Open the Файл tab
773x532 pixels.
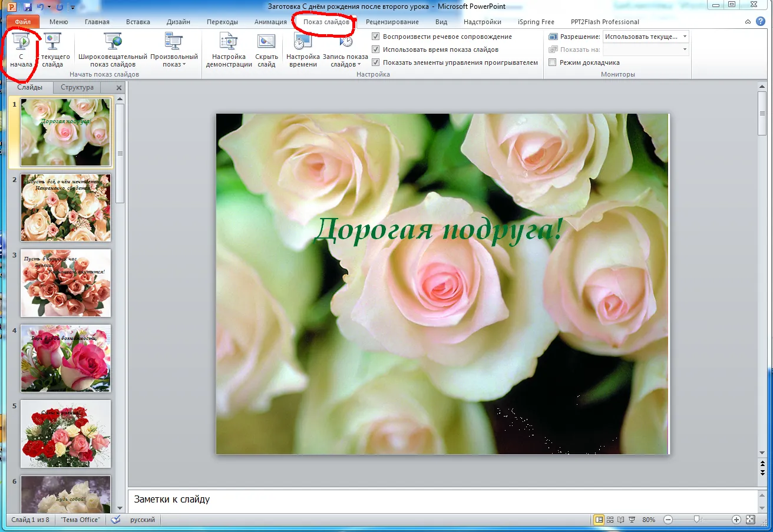[x=23, y=22]
